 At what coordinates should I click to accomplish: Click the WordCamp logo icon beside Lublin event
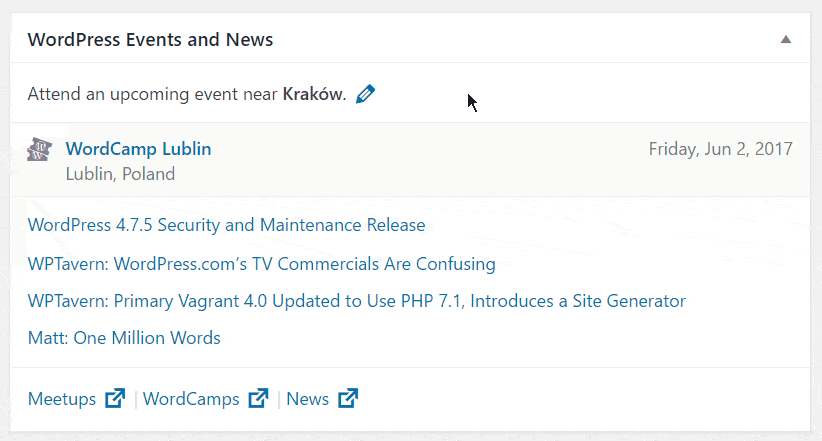[38, 150]
